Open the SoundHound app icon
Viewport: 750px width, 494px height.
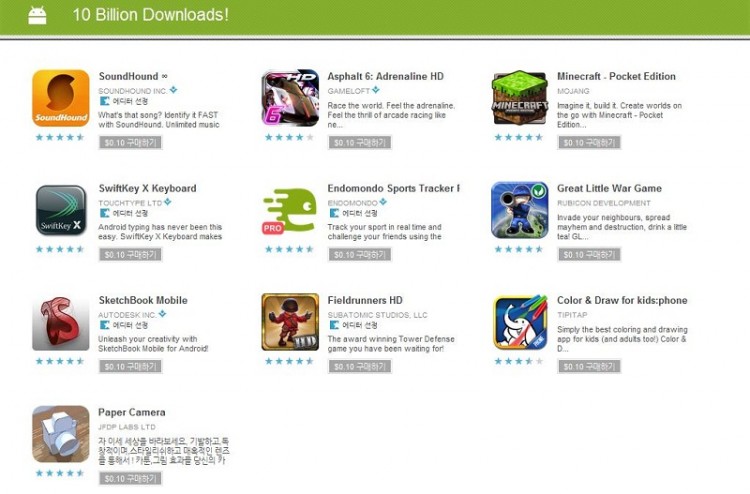point(61,98)
